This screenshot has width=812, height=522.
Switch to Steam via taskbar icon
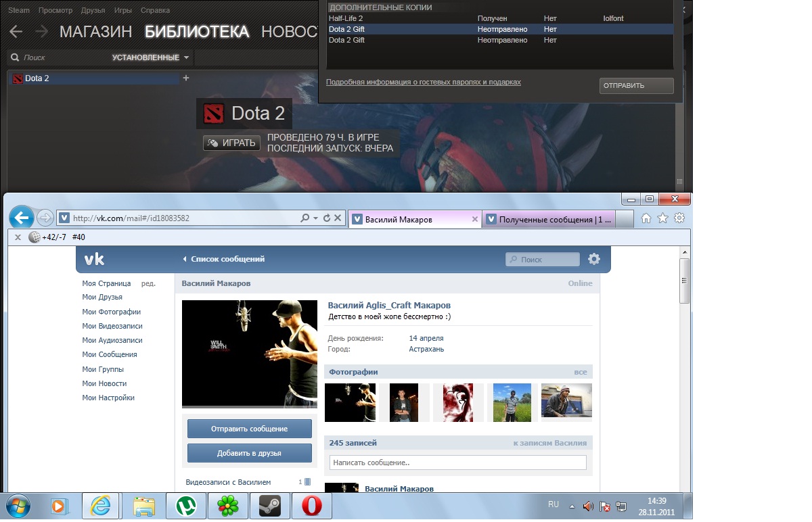(269, 505)
